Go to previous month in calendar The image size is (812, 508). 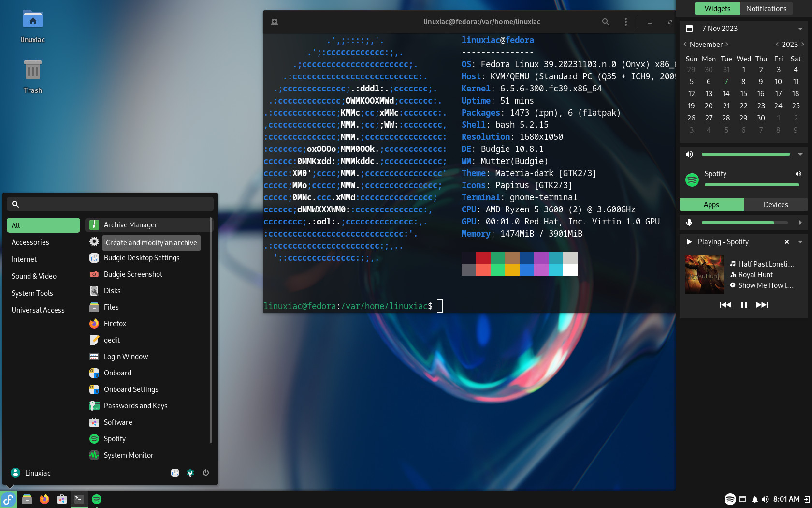[685, 44]
